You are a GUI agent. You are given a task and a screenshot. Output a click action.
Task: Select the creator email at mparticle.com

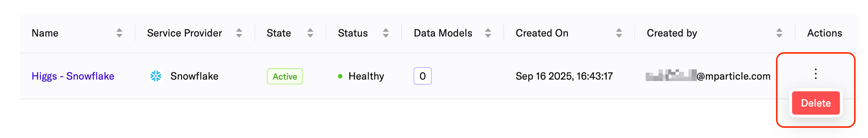[x=708, y=76]
